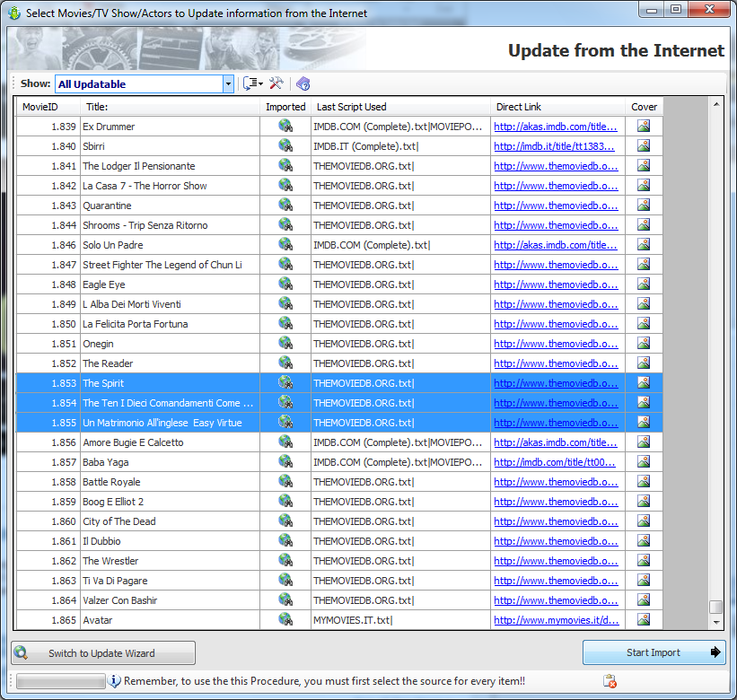Open the imdb.com link for Baba Yaga
737x700 pixels.
(554, 462)
